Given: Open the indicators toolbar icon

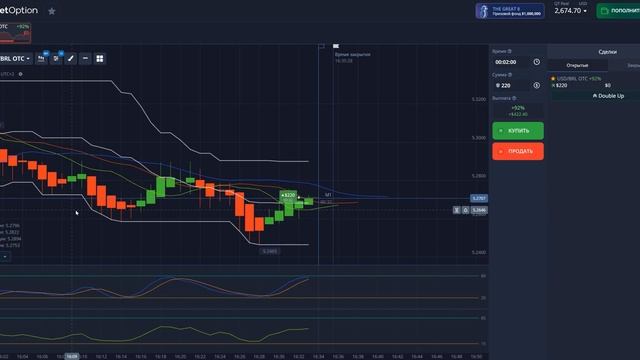Looking at the screenshot, I should (56, 59).
